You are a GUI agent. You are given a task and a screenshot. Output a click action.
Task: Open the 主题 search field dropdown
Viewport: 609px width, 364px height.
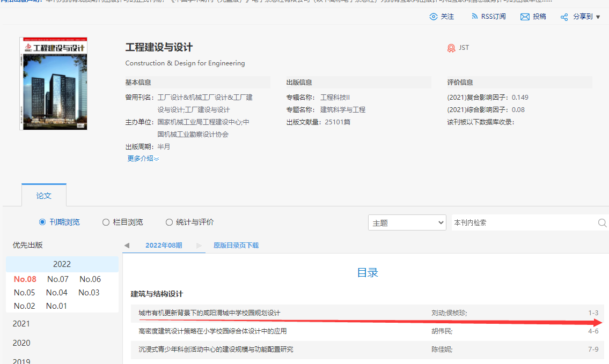tap(407, 222)
